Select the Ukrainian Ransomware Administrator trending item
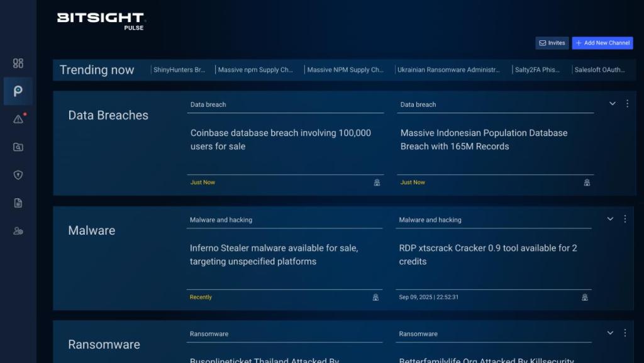The height and width of the screenshot is (363, 644). (x=449, y=70)
